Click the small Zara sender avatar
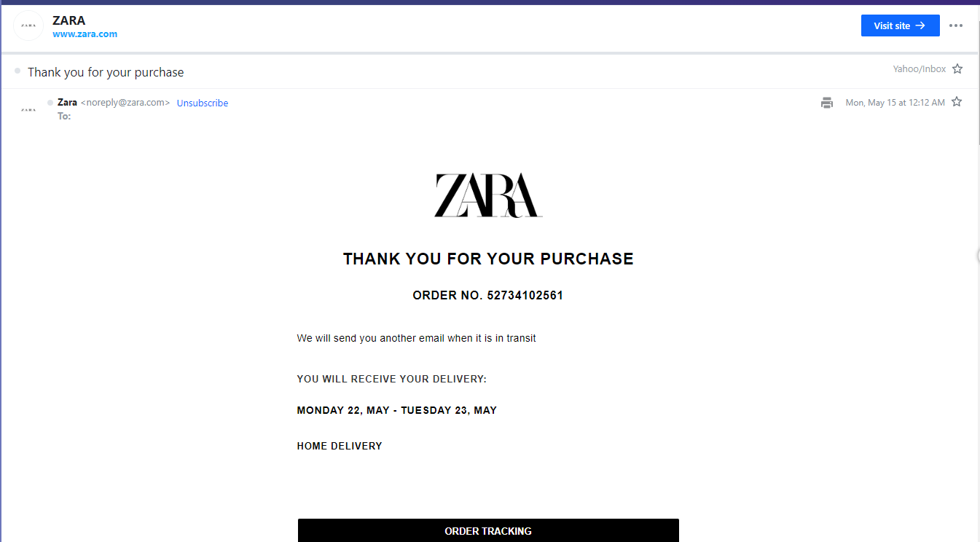 click(x=28, y=109)
